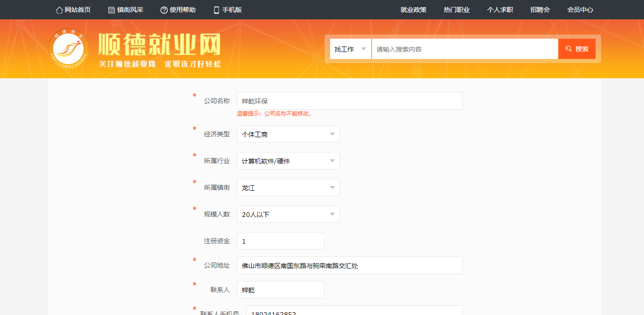Go to 会员中心
644x315 pixels.
pos(580,10)
